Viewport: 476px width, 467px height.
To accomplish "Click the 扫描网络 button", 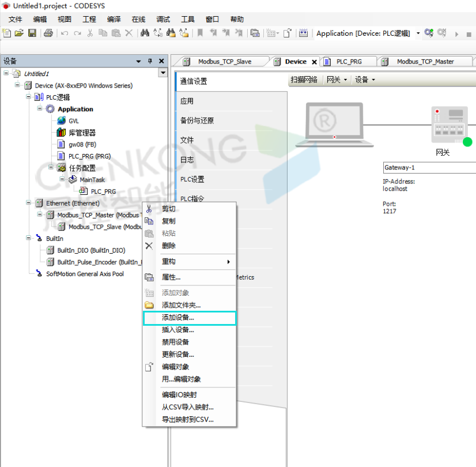I will tap(304, 80).
